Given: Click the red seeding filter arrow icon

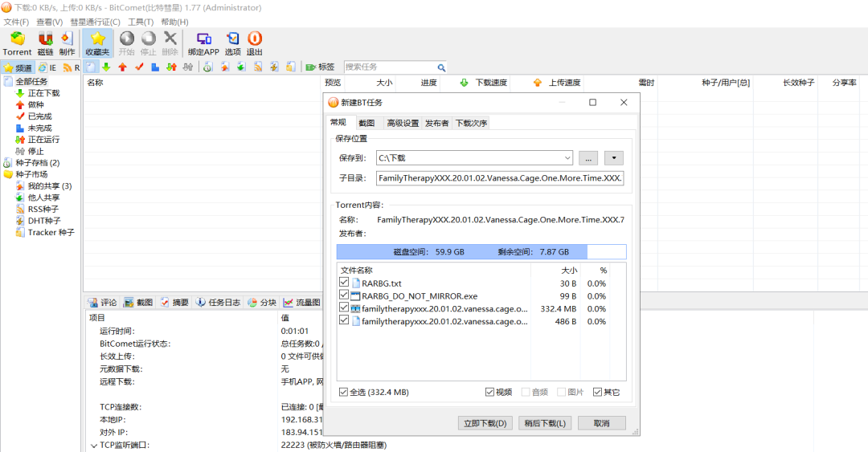Looking at the screenshot, I should pos(122,67).
